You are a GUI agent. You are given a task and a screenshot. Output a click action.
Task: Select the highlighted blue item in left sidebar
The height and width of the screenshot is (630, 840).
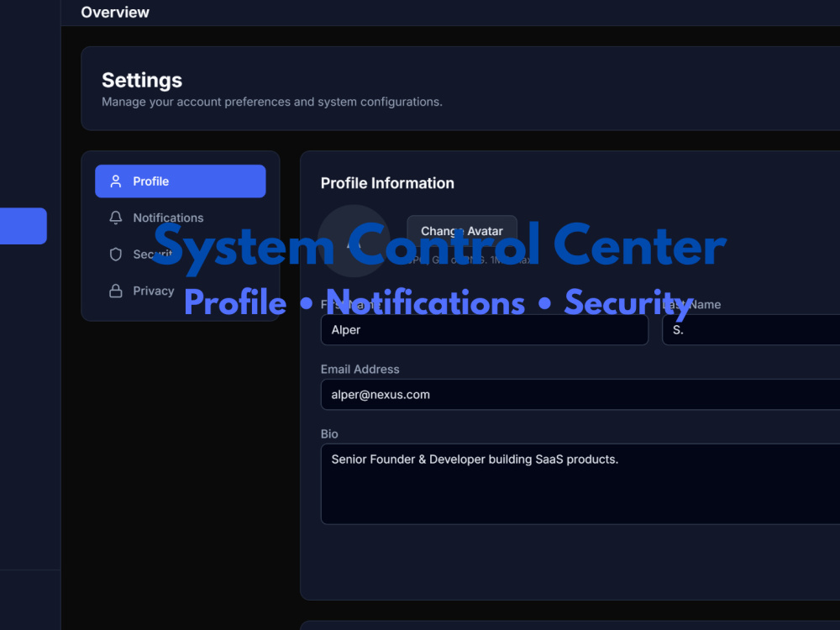[23, 226]
